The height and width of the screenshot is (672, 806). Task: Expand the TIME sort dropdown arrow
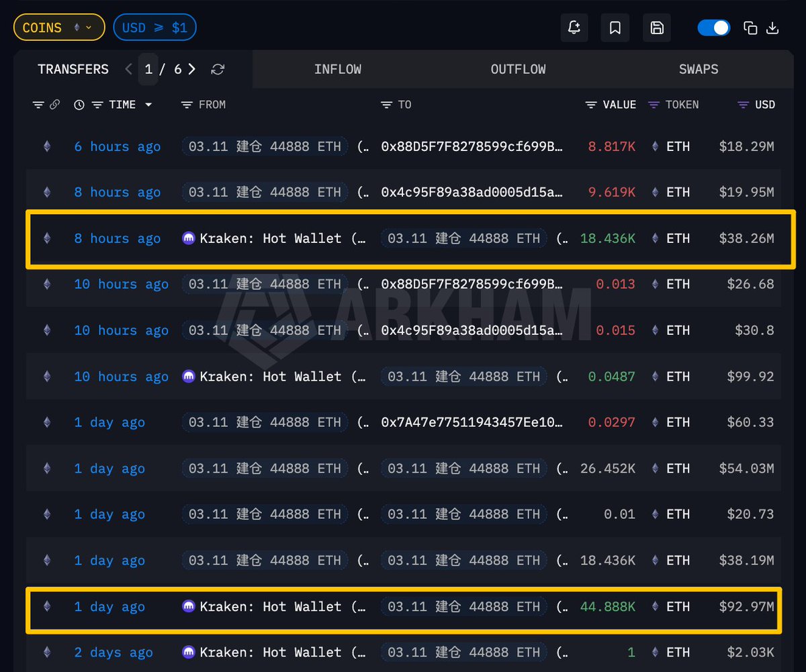tap(148, 105)
